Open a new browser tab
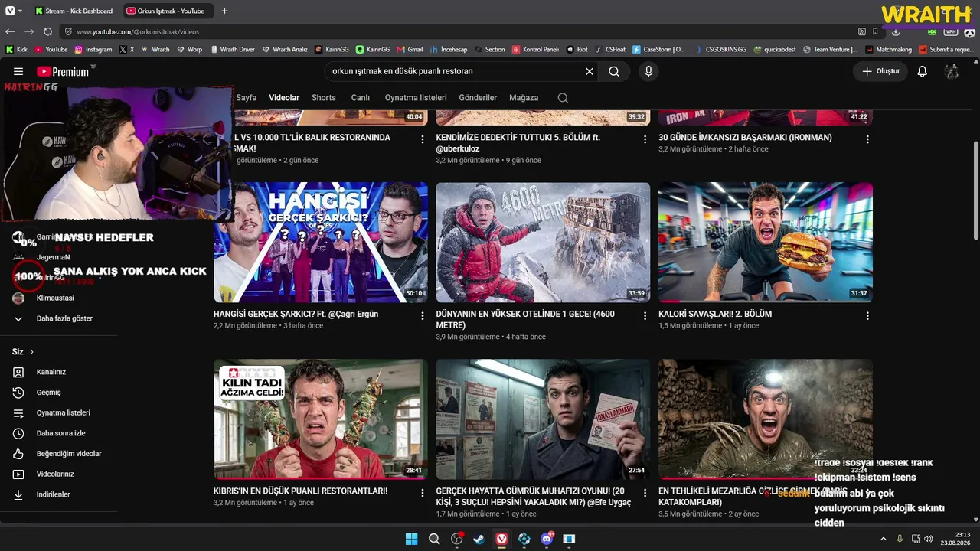Viewport: 980px width, 551px height. click(x=224, y=11)
